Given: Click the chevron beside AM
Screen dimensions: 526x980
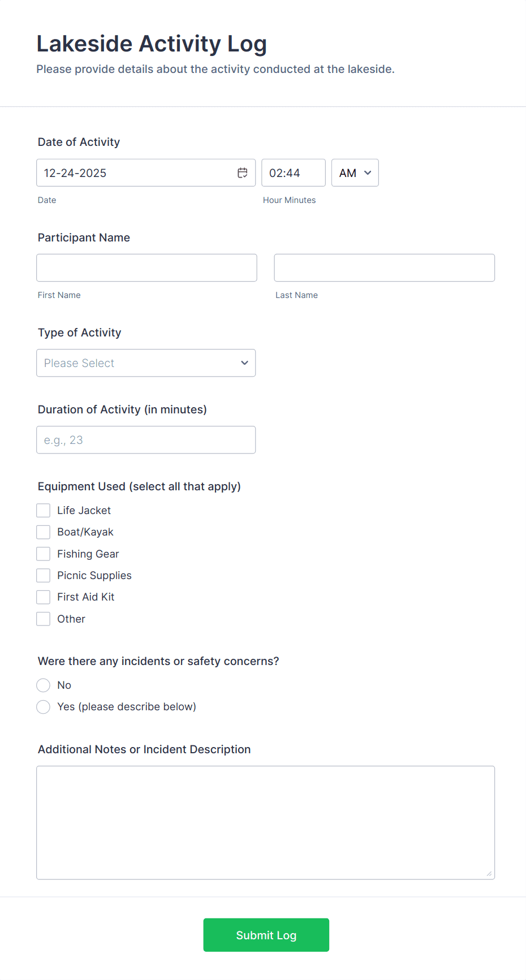Looking at the screenshot, I should (367, 172).
